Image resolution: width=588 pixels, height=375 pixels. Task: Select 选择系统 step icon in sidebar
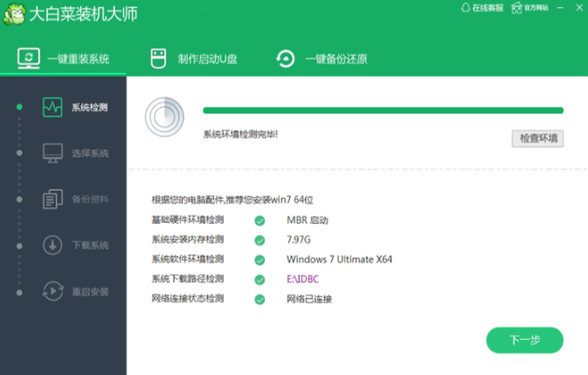[52, 153]
